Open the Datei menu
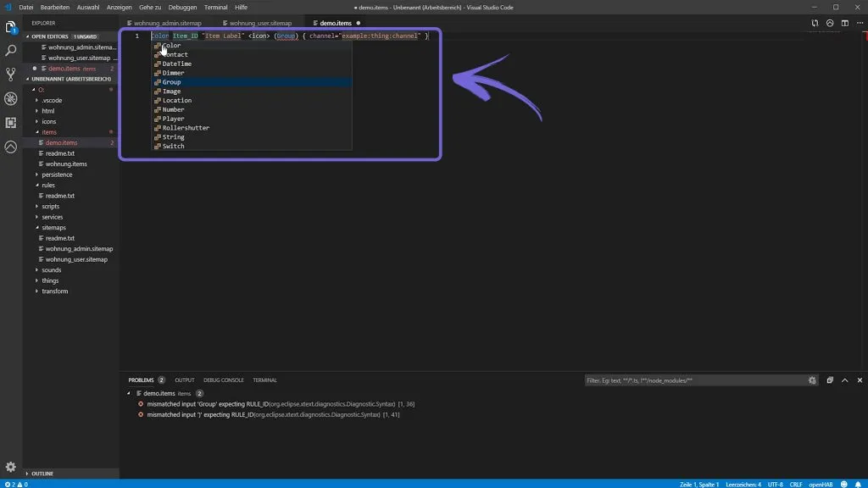 coord(26,7)
